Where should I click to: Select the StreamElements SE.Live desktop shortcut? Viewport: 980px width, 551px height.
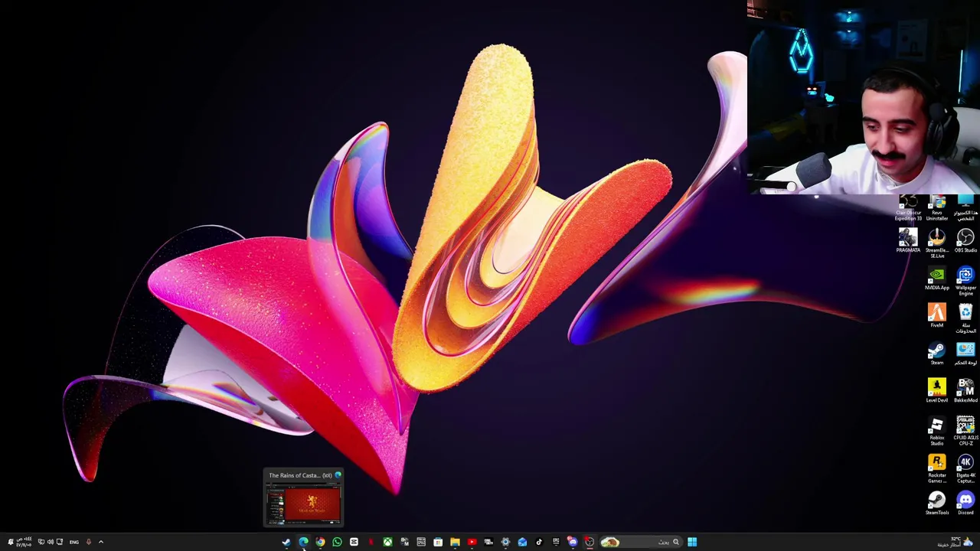coord(936,243)
